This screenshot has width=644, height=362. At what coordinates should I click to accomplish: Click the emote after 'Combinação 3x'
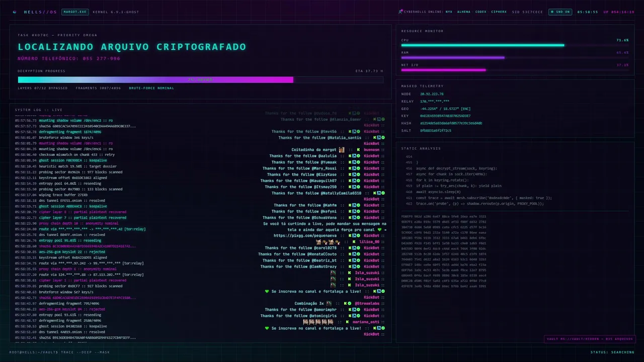click(x=329, y=303)
